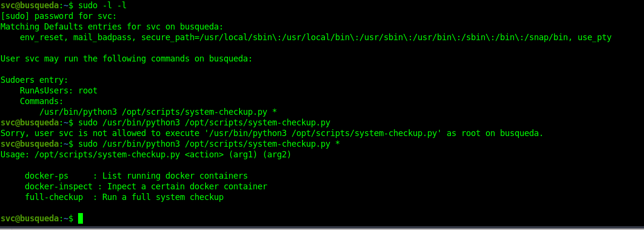Click 'User svc may run the following commands' line

coord(127,59)
